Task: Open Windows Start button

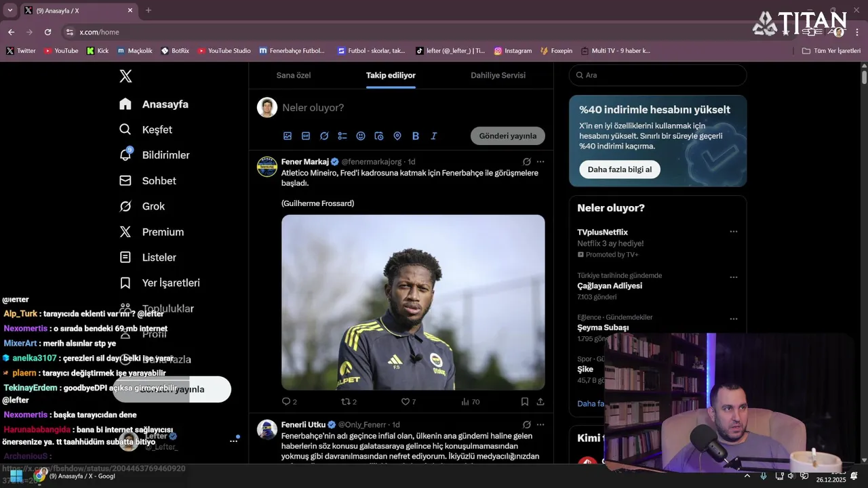Action: coord(16,476)
